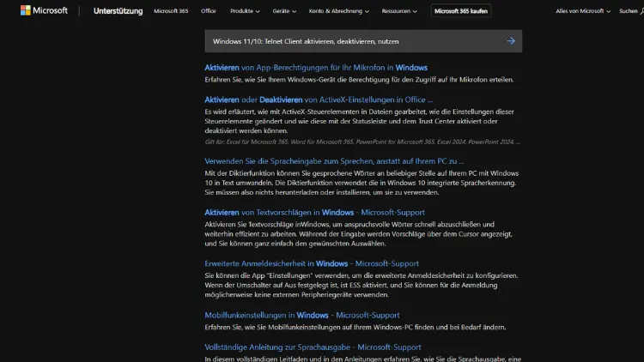This screenshot has width=644, height=362.
Task: Submit search with the arrow icon
Action: [511, 41]
